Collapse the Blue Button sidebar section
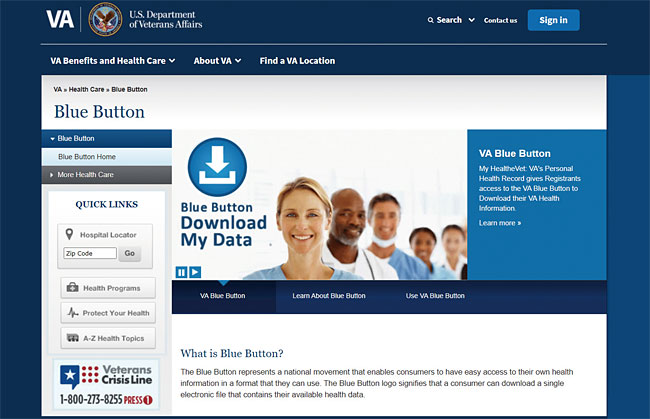The height and width of the screenshot is (419, 650). (107, 138)
